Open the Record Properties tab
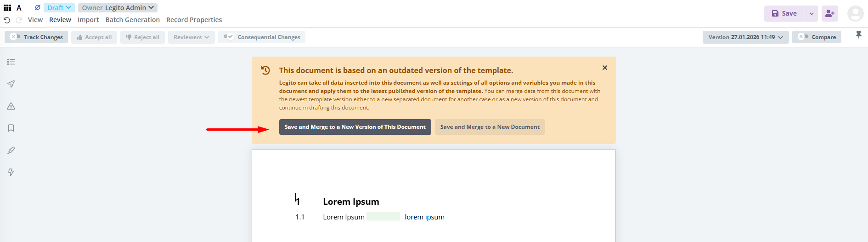 coord(194,20)
